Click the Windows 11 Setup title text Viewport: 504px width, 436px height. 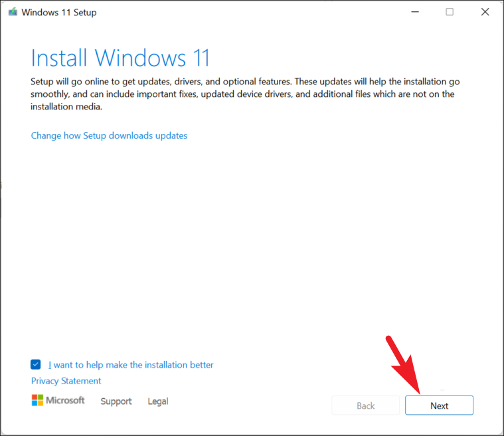click(59, 13)
